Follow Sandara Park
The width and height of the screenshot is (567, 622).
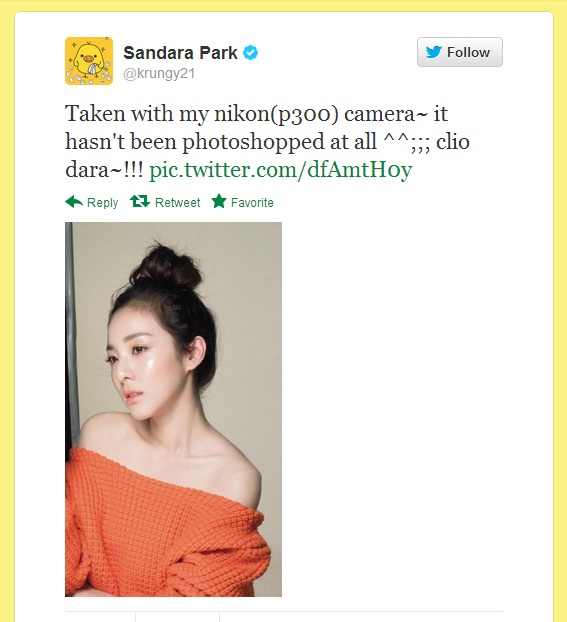[x=459, y=52]
